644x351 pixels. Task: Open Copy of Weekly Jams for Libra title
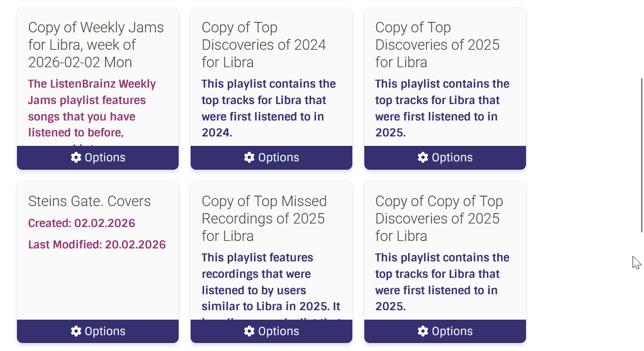[96, 45]
